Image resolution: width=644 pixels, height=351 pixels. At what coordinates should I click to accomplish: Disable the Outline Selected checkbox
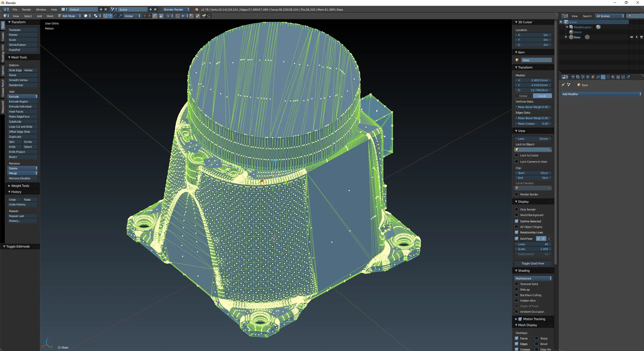(x=516, y=221)
